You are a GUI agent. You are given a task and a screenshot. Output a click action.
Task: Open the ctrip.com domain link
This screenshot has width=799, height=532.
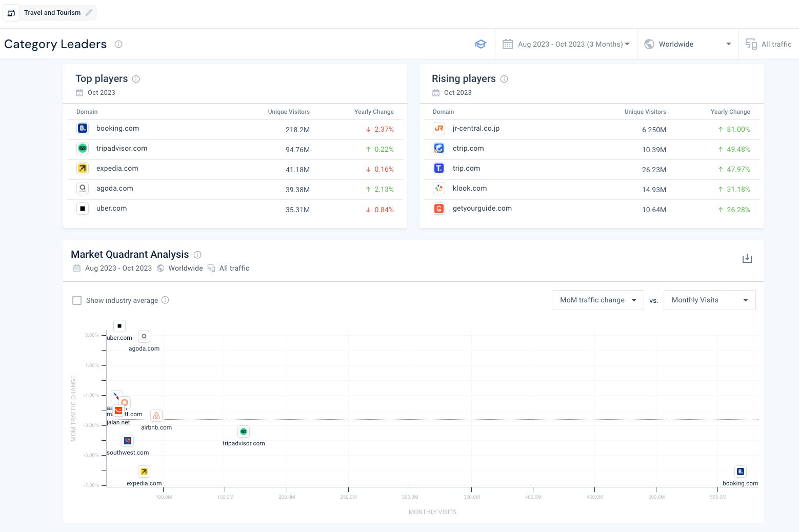pos(468,149)
